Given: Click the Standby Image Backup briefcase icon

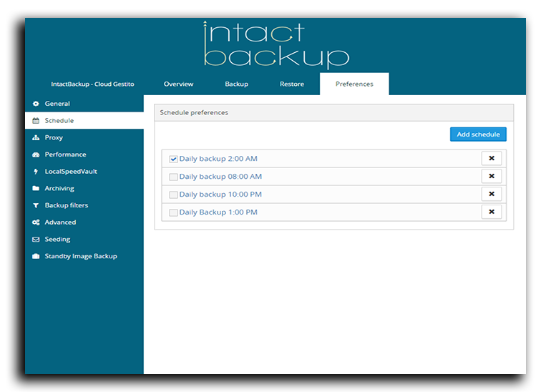Looking at the screenshot, I should [x=36, y=256].
